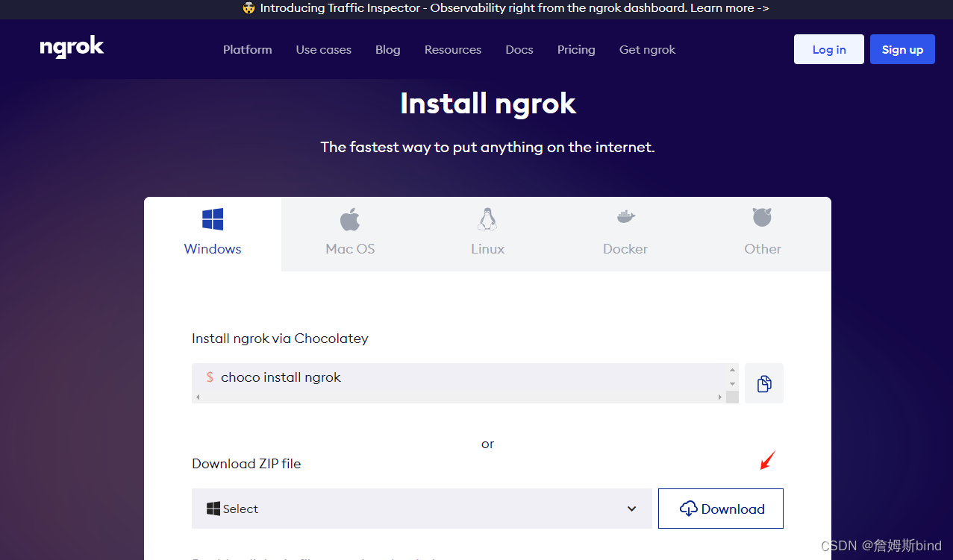Open the Resources menu
Image resolution: width=953 pixels, height=560 pixels.
452,50
